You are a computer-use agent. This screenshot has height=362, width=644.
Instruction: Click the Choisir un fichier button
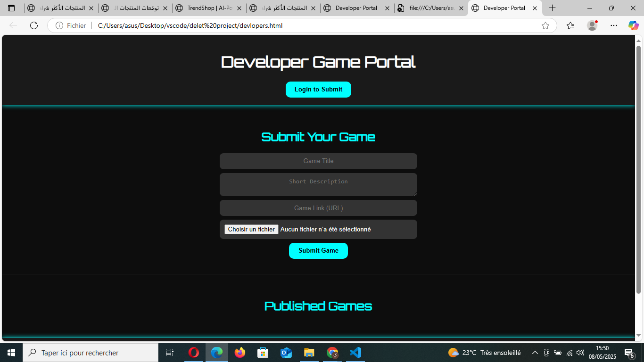point(251,230)
